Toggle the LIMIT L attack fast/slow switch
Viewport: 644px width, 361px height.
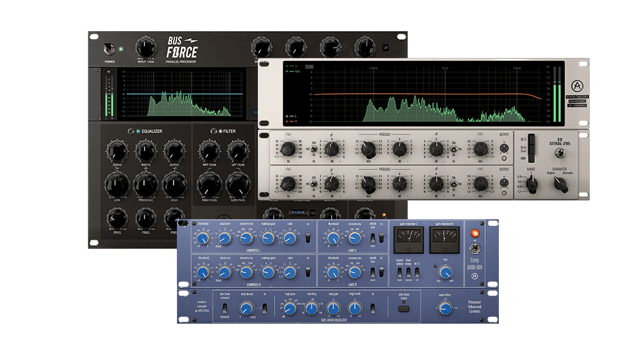pos(372,238)
